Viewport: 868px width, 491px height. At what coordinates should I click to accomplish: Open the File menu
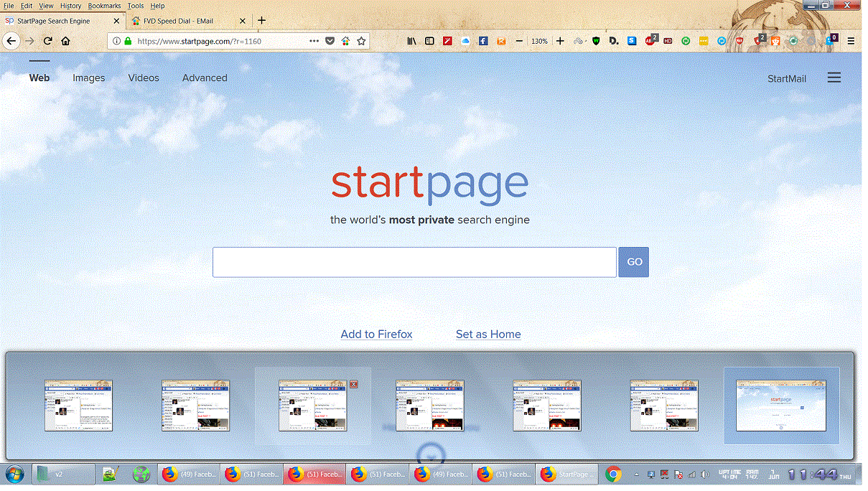[9, 6]
